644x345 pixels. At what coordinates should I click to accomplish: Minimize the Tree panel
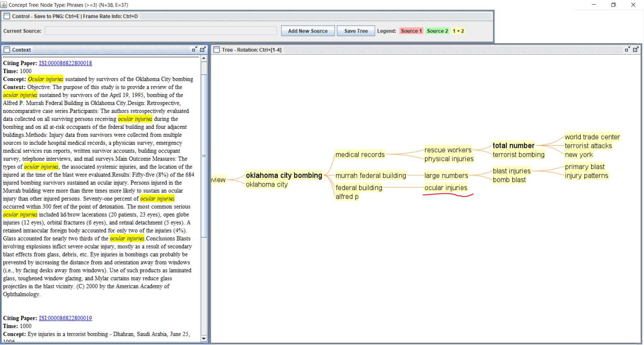pos(627,49)
